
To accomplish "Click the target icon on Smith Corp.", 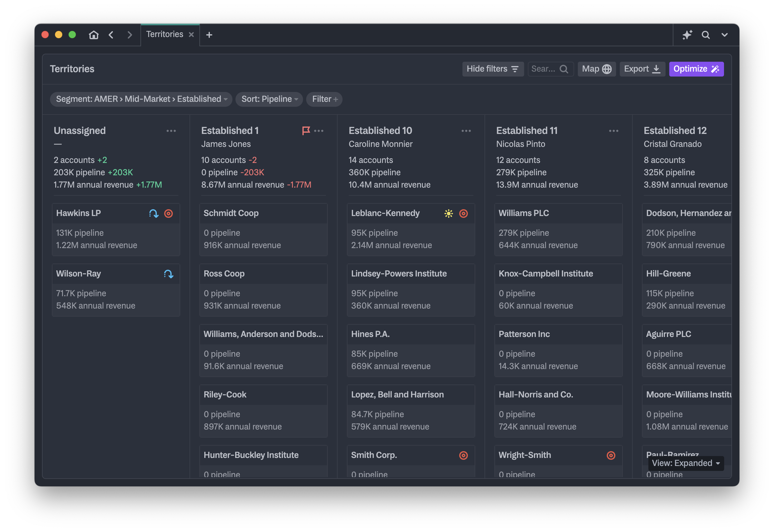I will click(463, 455).
